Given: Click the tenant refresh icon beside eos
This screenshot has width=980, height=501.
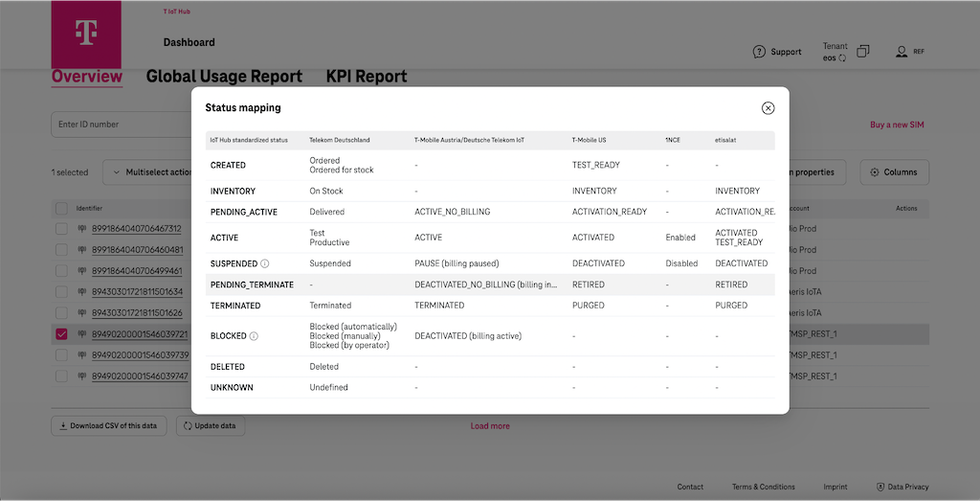Looking at the screenshot, I should (x=842, y=58).
